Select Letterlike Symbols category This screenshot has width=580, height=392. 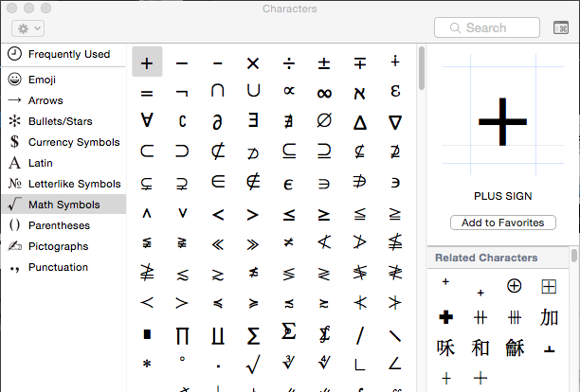click(63, 184)
